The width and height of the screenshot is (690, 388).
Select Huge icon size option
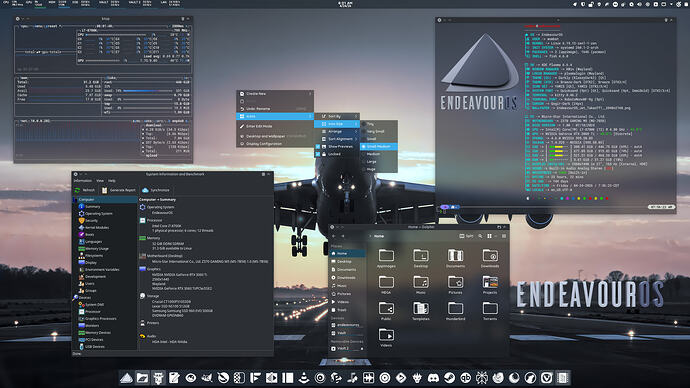pyautogui.click(x=379, y=169)
